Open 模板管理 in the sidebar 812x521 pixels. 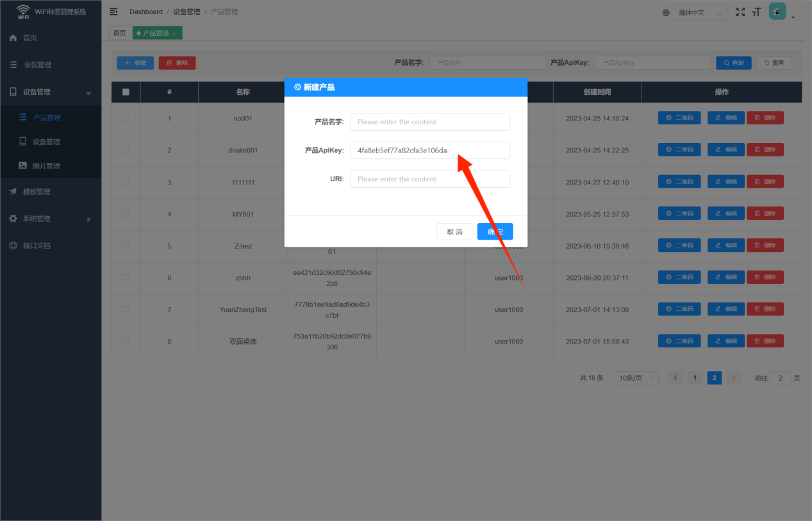click(x=51, y=192)
